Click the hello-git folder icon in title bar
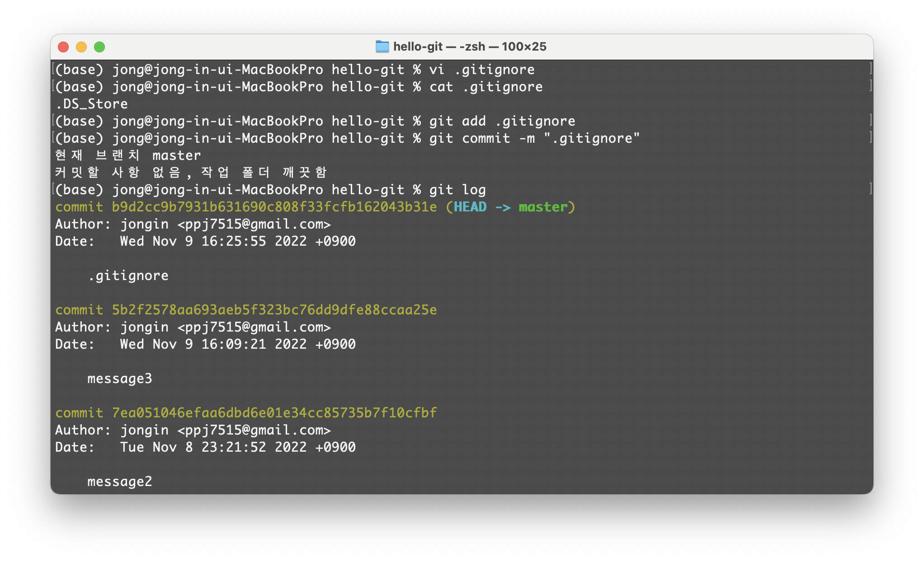This screenshot has width=924, height=561. (382, 47)
